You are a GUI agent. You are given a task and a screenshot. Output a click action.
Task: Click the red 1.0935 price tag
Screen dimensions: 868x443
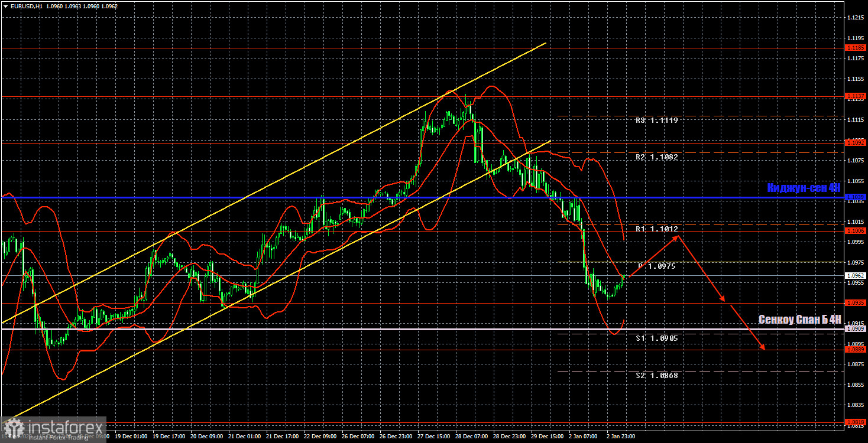(x=856, y=303)
